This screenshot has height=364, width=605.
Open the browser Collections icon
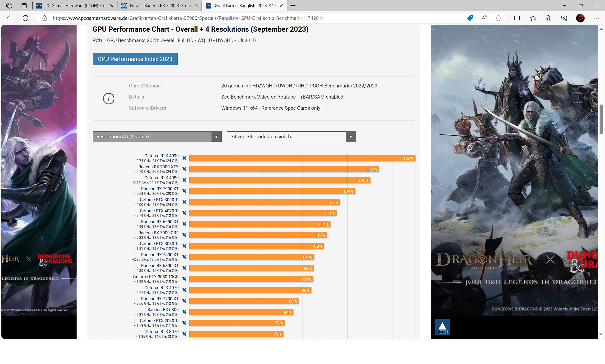click(x=548, y=18)
